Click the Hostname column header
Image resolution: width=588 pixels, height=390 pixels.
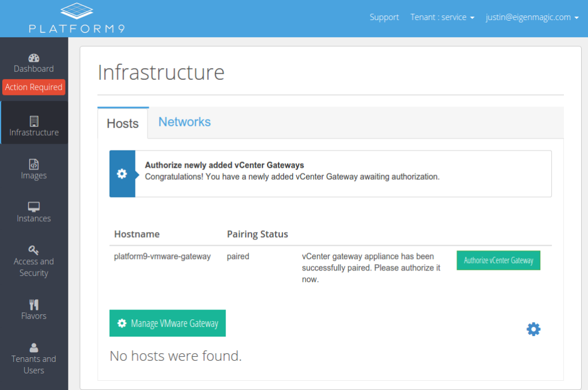click(137, 234)
